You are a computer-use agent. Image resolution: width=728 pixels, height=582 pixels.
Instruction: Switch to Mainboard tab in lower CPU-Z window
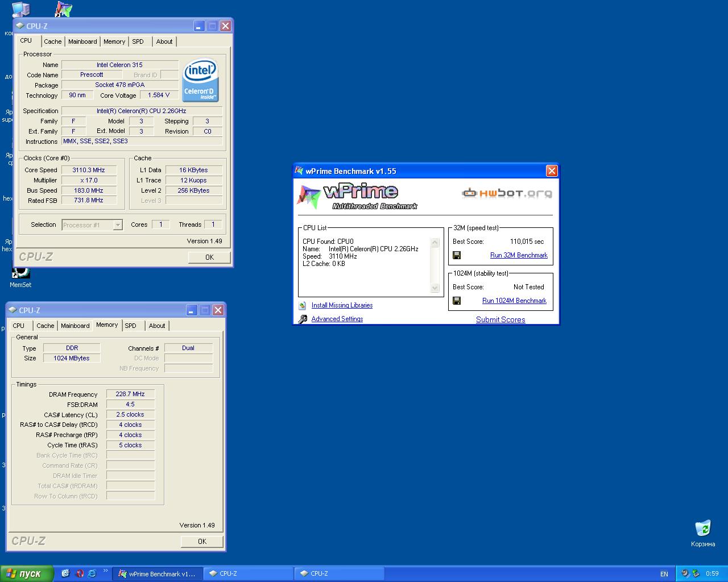(75, 326)
